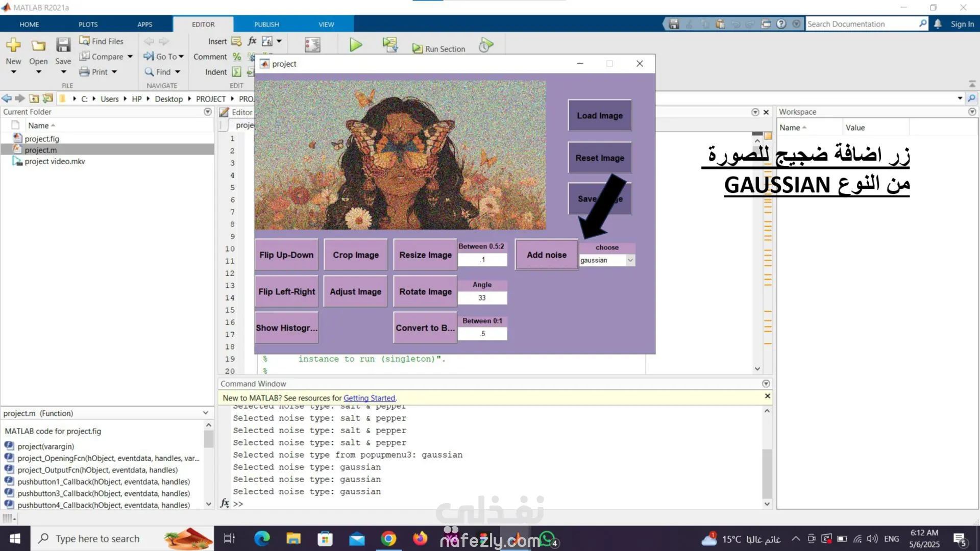Click the Rotate Image button
The image size is (980, 551).
click(x=425, y=291)
